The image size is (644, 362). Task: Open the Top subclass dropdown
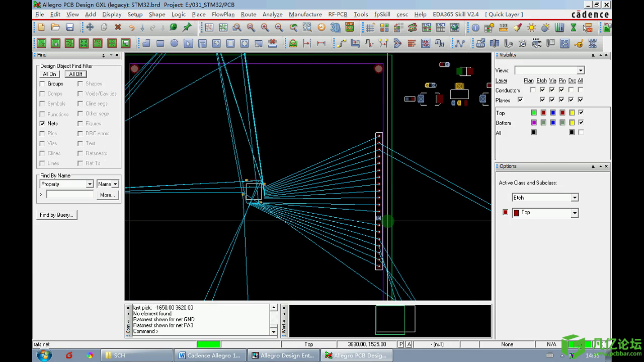click(575, 213)
